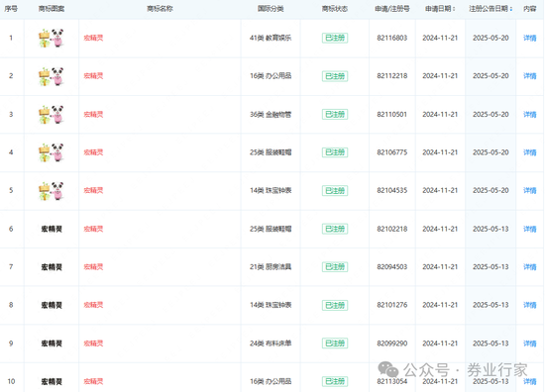Select 14类 珠宝钟表 cell in row 8
Viewport: 545px width, 392px height.
click(x=271, y=305)
